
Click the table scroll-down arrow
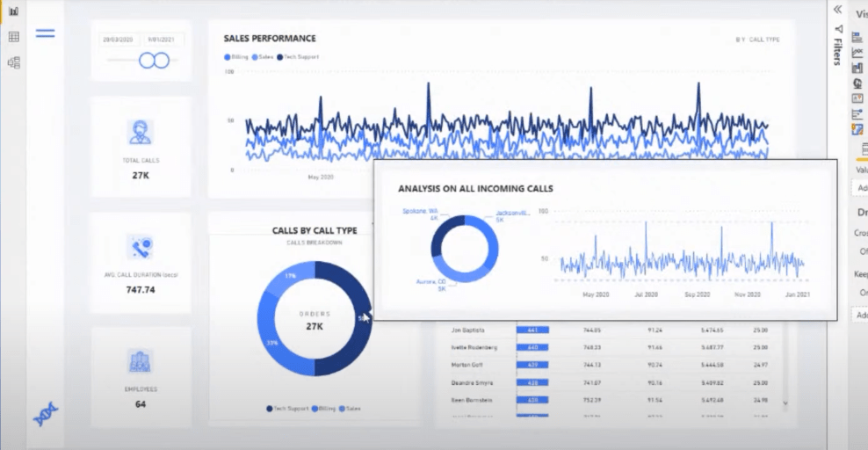coord(785,403)
